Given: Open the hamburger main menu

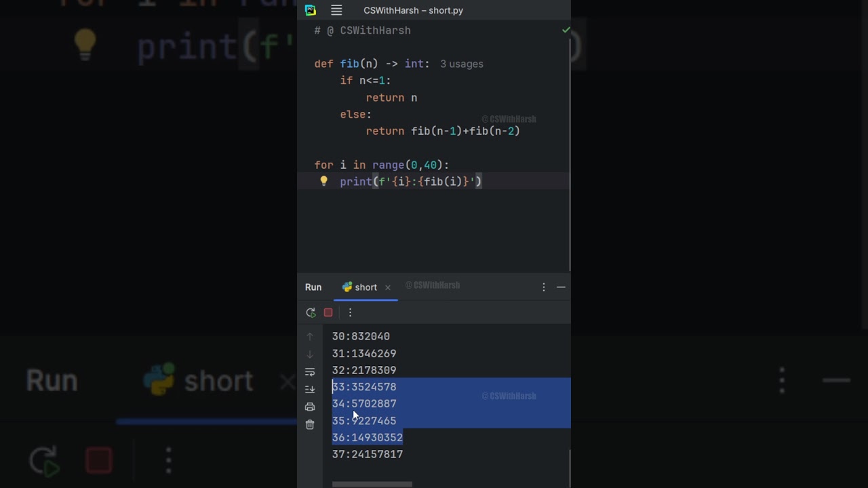Looking at the screenshot, I should [336, 10].
